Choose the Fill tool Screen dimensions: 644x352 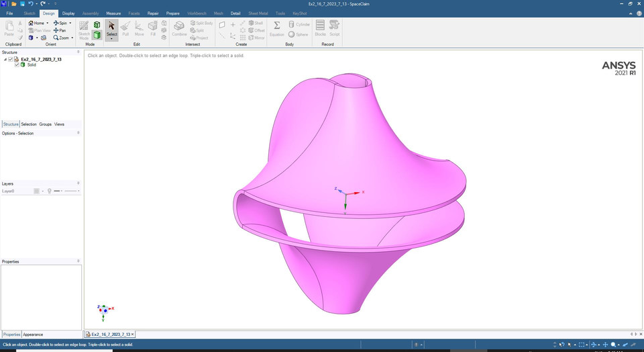153,29
